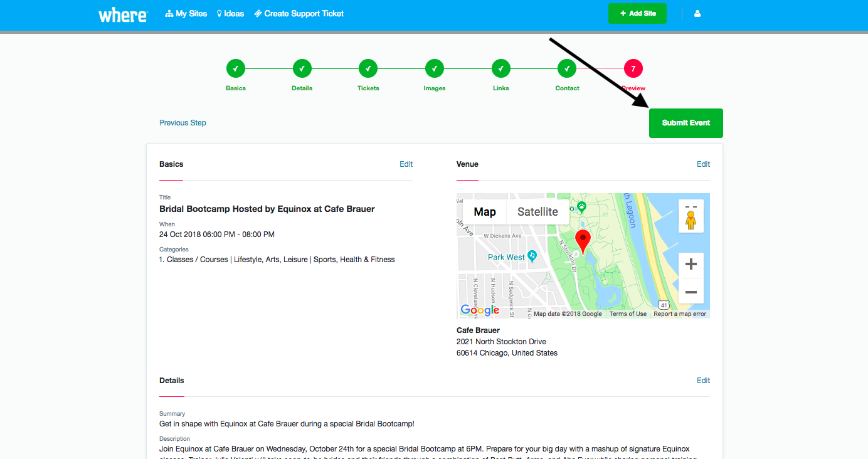Click the Previous Step link
868x459 pixels.
pos(183,123)
